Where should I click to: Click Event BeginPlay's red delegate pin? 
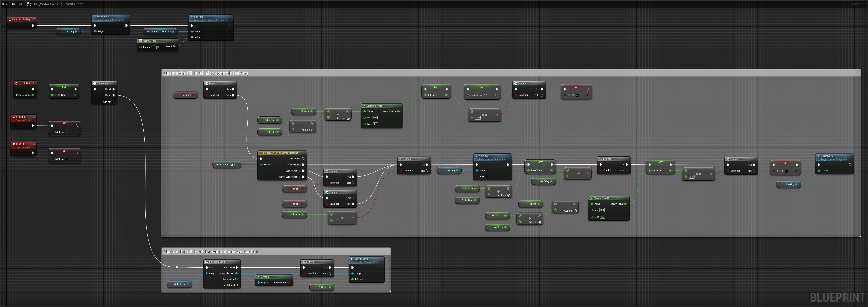34,20
